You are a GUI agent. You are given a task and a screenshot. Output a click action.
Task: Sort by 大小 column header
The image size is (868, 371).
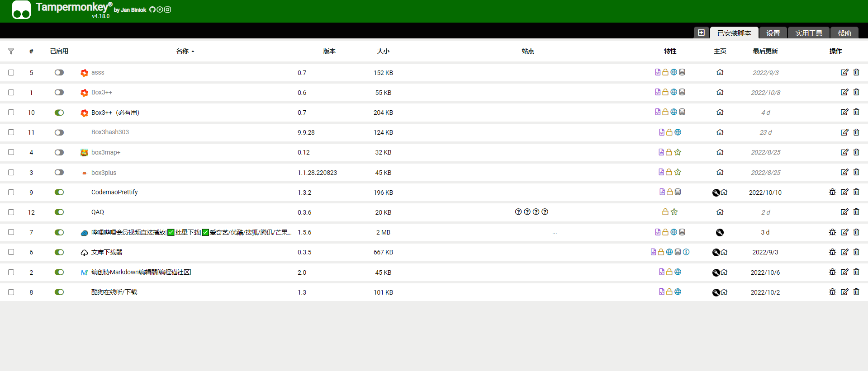pos(383,51)
